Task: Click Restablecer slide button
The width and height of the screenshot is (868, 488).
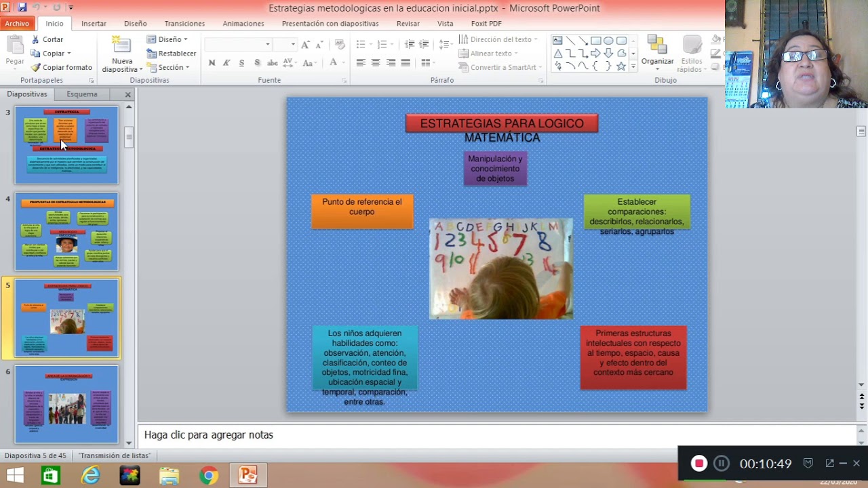Action: pos(172,54)
